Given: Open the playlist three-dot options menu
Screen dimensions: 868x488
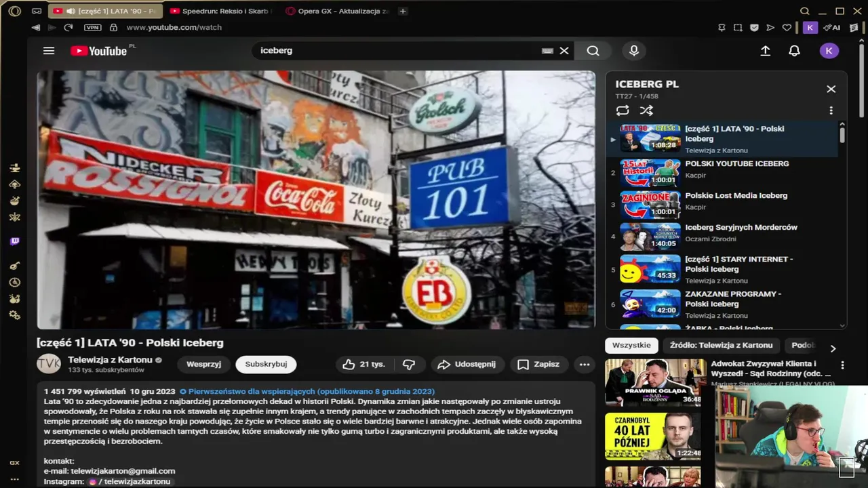Looking at the screenshot, I should [x=831, y=110].
